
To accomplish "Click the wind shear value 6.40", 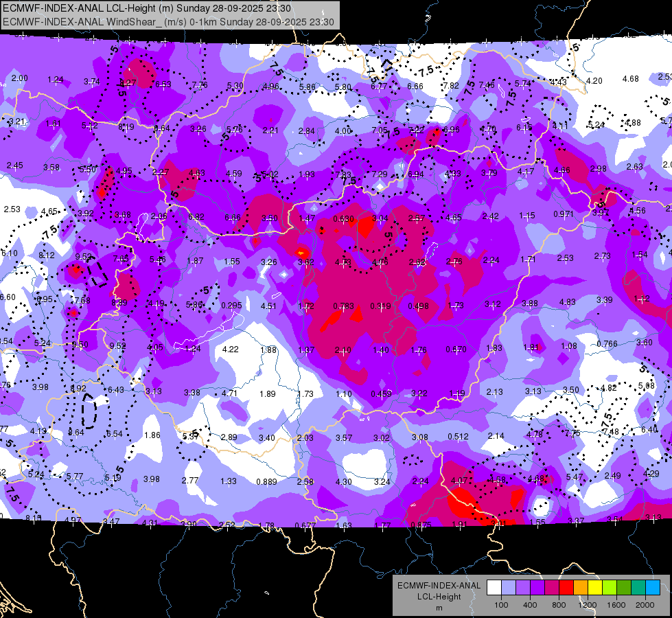I will coord(649,429).
